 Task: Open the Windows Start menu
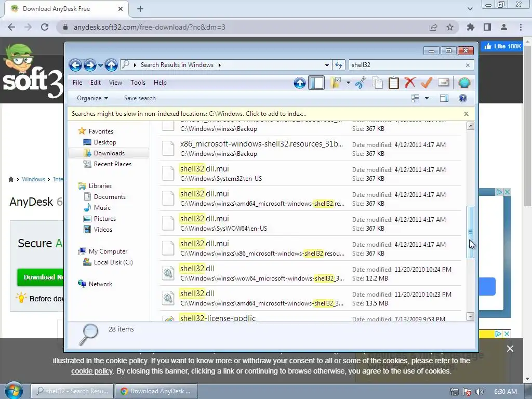click(x=14, y=391)
